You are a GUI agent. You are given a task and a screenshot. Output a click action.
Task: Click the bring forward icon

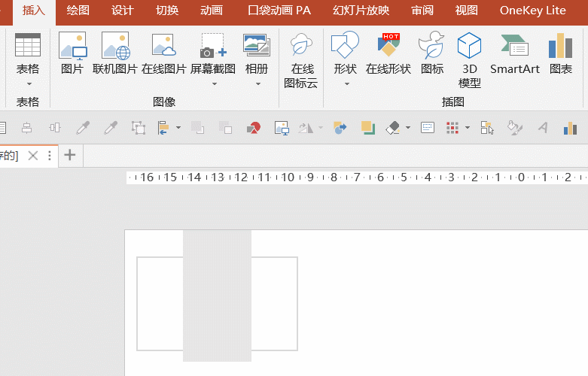coord(197,128)
